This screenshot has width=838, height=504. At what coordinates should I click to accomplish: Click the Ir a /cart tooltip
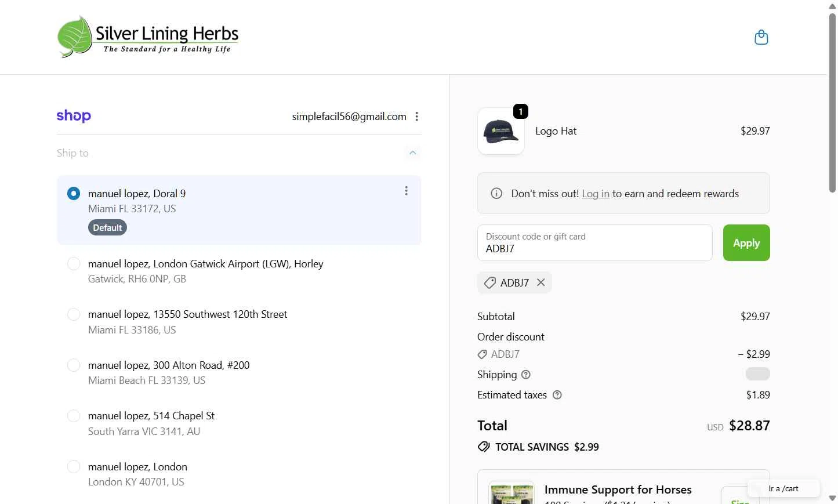(x=783, y=489)
